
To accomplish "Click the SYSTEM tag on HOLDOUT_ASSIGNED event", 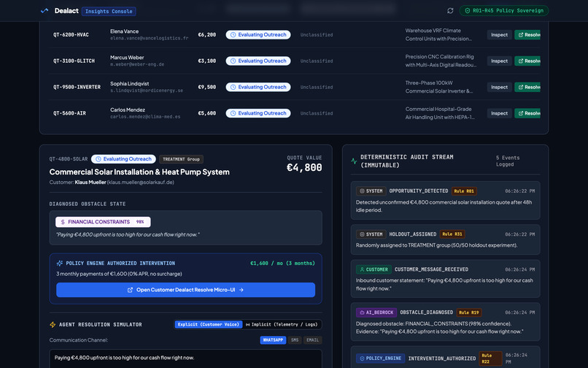I will tap(371, 234).
